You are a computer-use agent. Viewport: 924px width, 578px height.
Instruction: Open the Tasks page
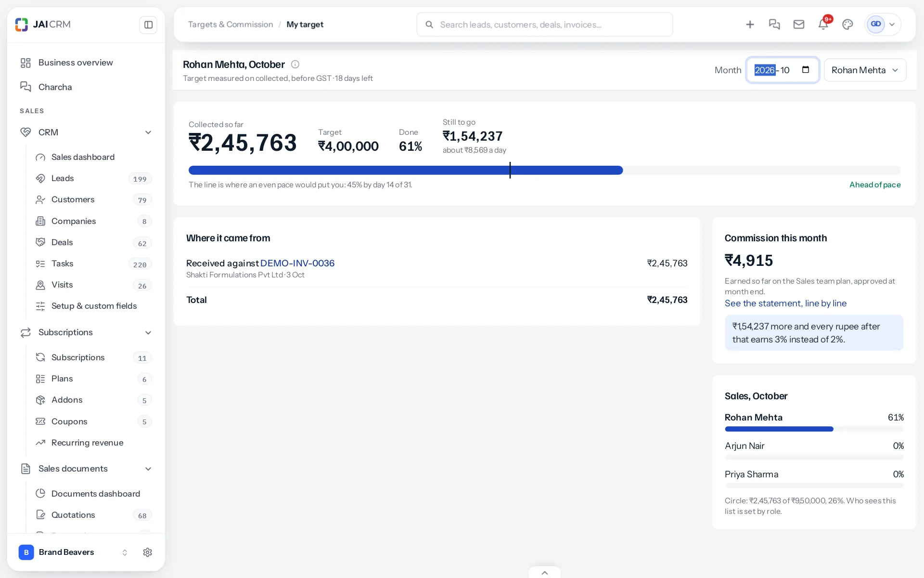tap(94, 263)
